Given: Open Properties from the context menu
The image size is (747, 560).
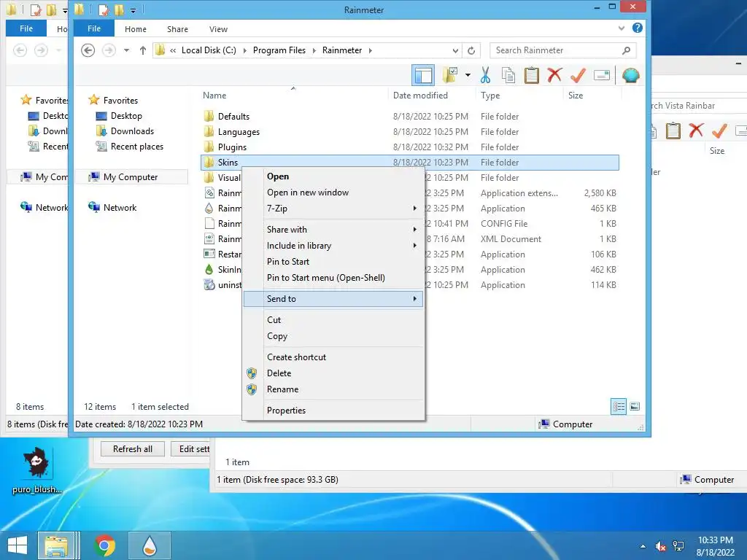Looking at the screenshot, I should pos(333,411).
